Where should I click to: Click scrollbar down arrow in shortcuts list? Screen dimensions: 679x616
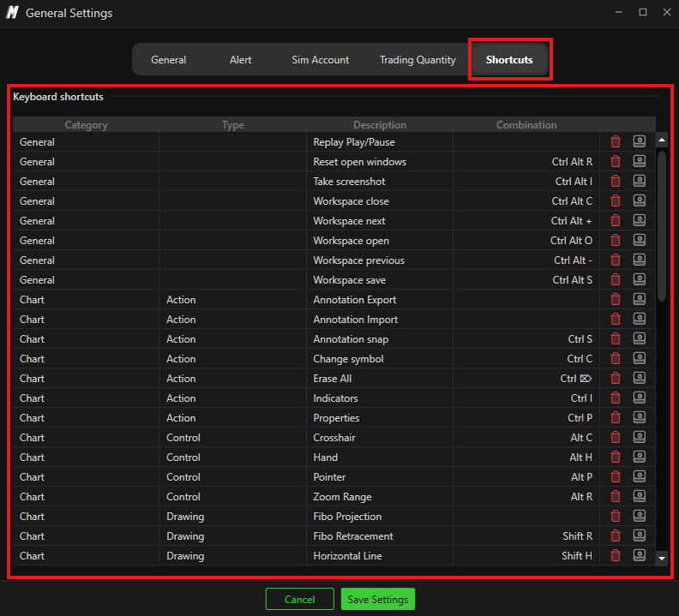pyautogui.click(x=661, y=558)
